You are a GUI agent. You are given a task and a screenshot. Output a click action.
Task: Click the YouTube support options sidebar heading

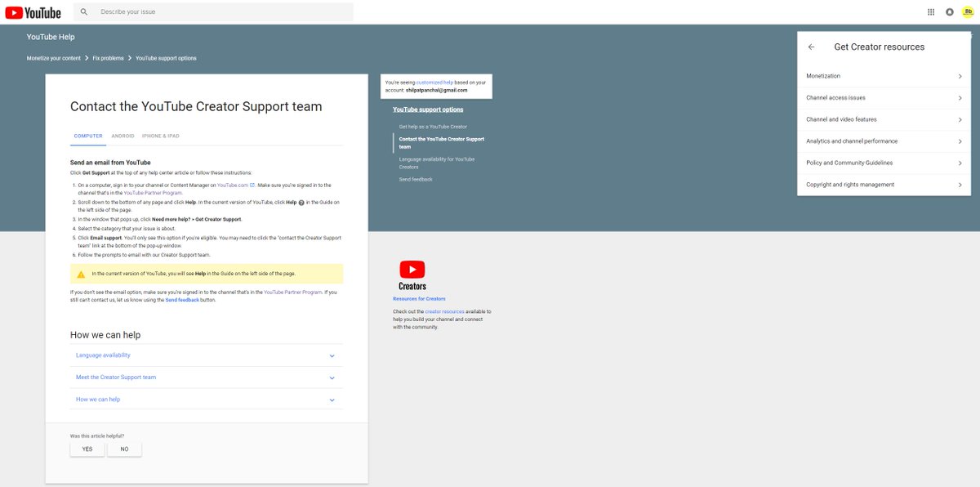pos(428,109)
